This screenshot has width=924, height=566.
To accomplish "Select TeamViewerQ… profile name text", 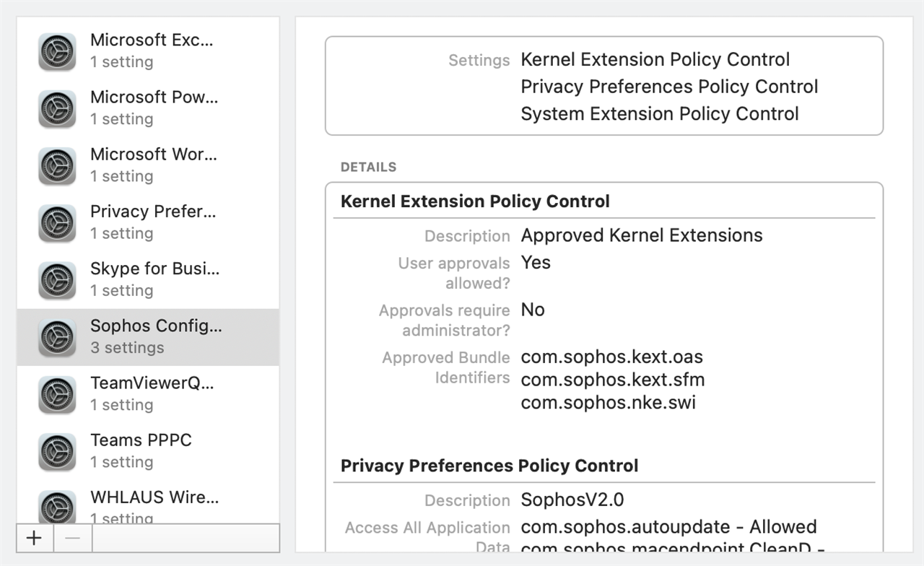I will 152,383.
